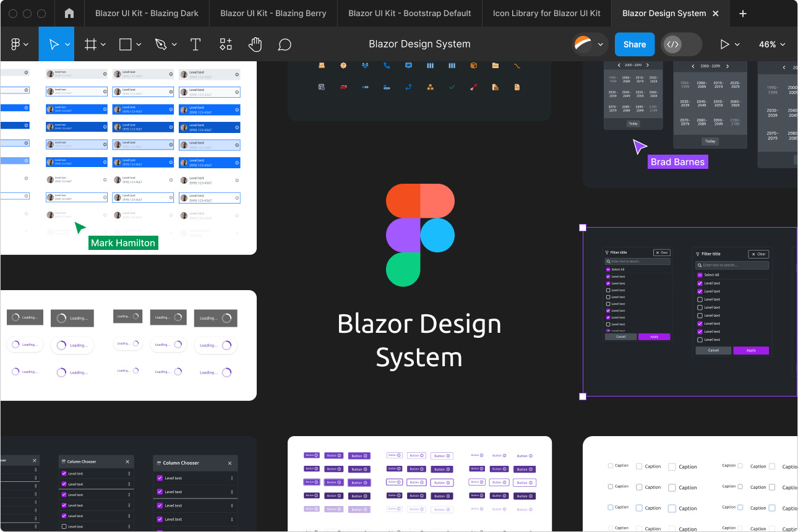Close the middle Column Chooser panel

127,461
